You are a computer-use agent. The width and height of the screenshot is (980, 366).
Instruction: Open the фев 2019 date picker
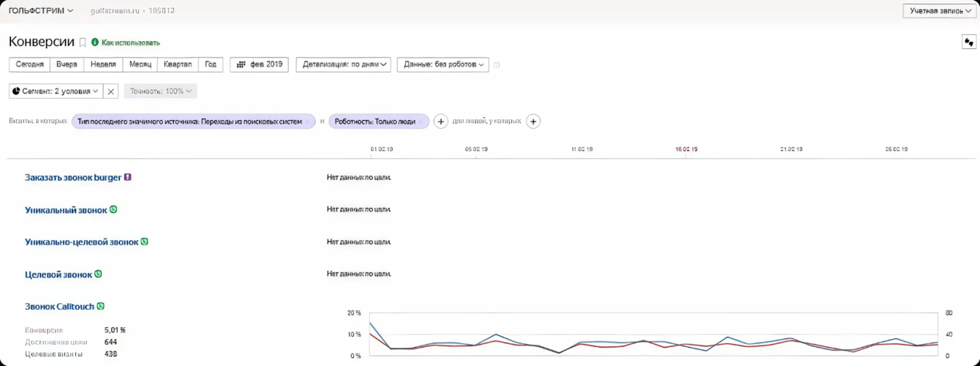point(259,64)
